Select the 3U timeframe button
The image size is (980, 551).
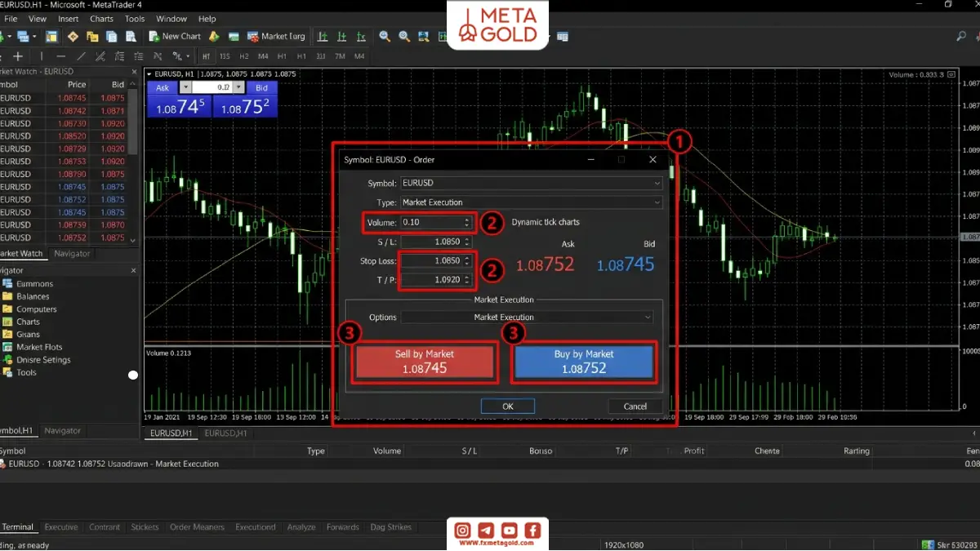point(320,56)
